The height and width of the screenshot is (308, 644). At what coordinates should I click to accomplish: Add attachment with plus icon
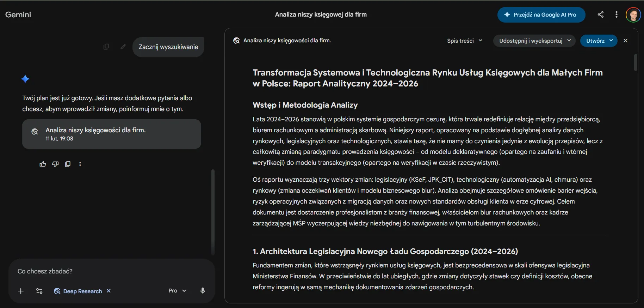click(21, 291)
